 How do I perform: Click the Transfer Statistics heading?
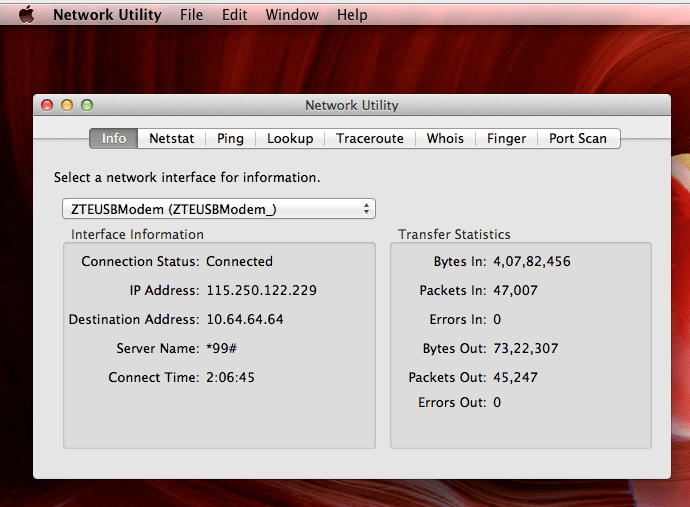click(x=454, y=235)
